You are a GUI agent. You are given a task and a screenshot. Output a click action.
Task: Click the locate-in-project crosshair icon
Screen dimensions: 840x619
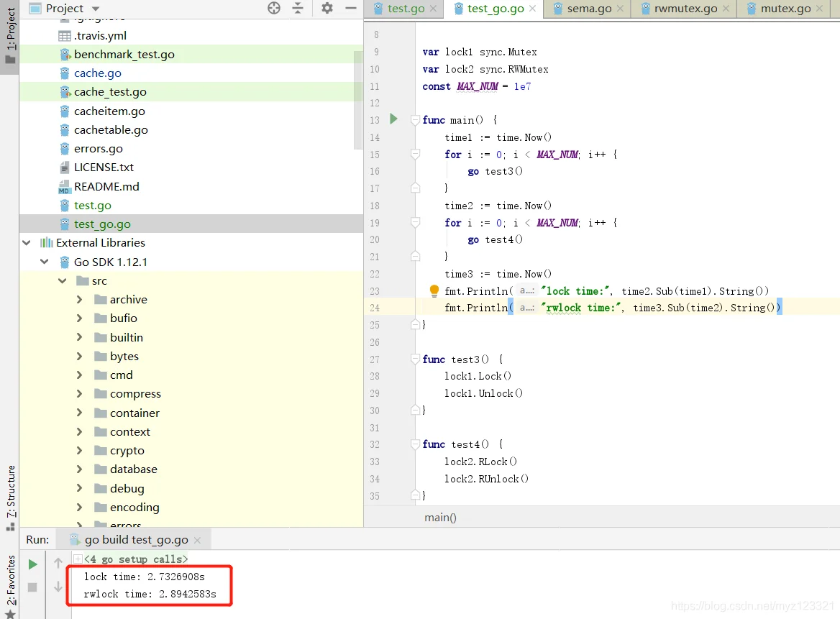(x=274, y=8)
